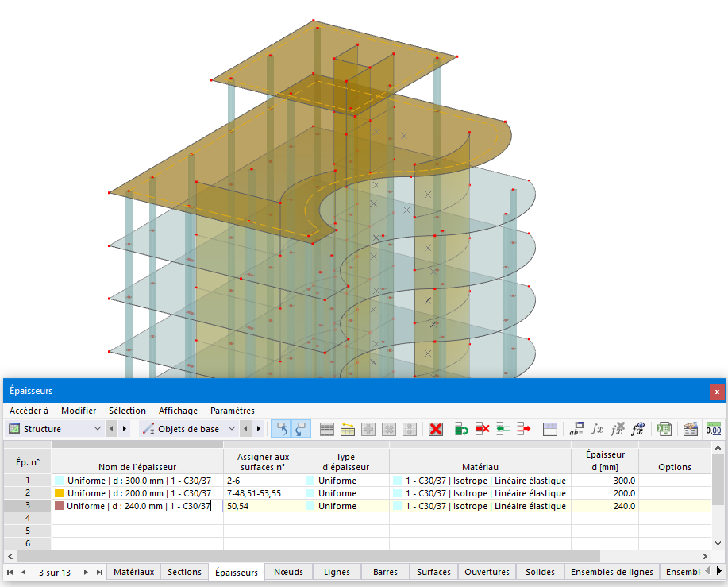Viewport: 728px width, 587px height.
Task: Click the green insert row icon
Action: (461, 429)
